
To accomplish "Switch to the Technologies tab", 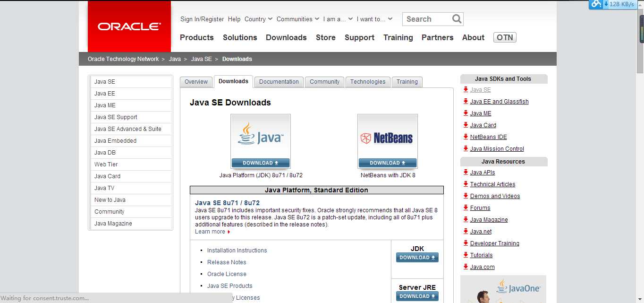I will click(368, 82).
